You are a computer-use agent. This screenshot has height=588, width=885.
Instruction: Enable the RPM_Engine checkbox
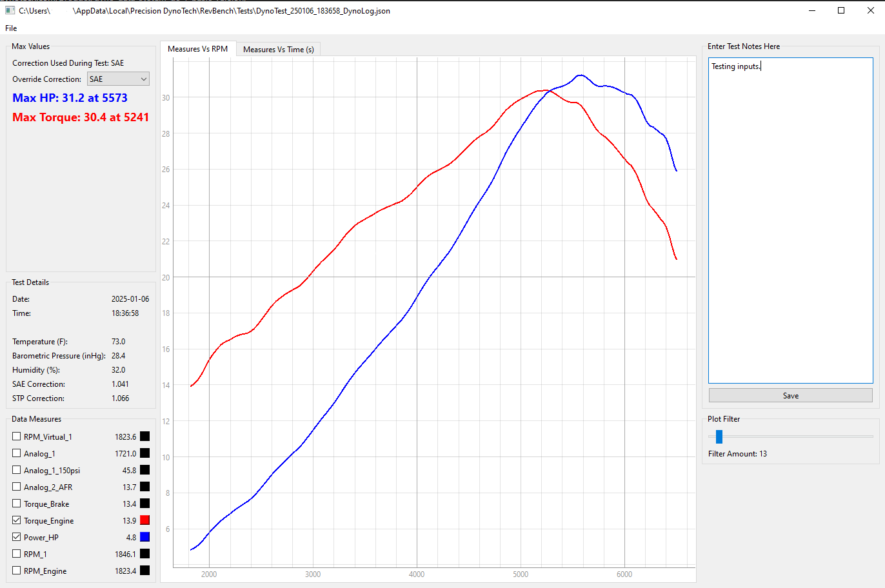17,571
